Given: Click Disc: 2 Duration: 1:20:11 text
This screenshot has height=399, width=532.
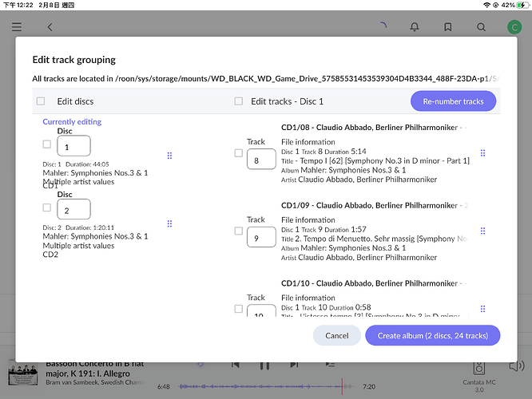Looking at the screenshot, I should (78, 227).
